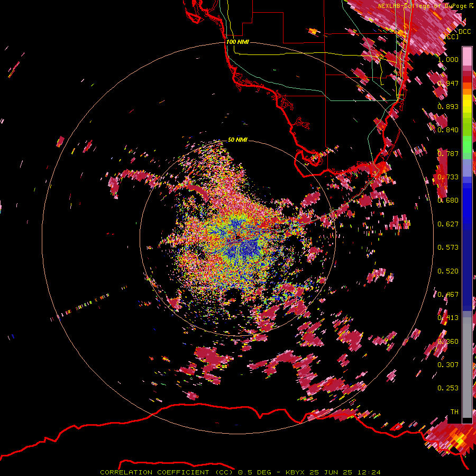Click the 0.360 scale value

[x=448, y=342]
